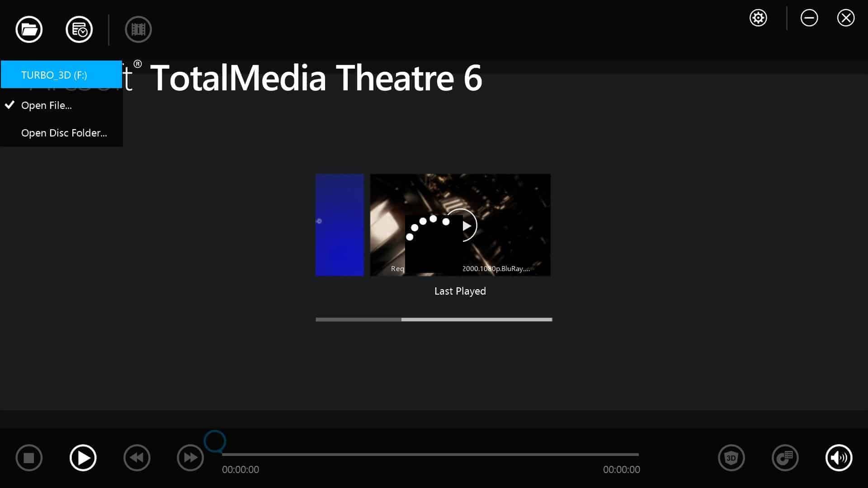The height and width of the screenshot is (488, 868).
Task: Open the settings gear icon
Action: click(x=758, y=18)
